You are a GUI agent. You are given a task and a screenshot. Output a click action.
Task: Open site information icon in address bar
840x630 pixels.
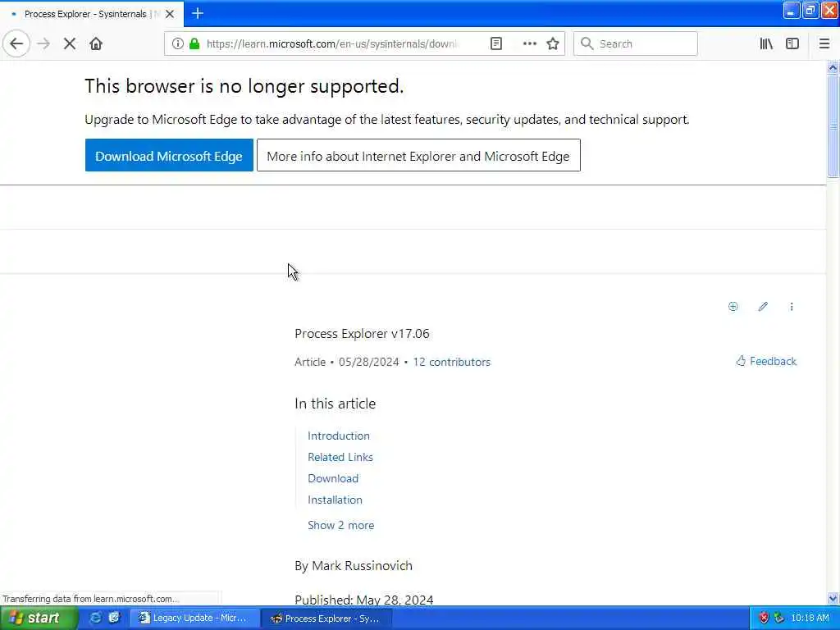178,43
